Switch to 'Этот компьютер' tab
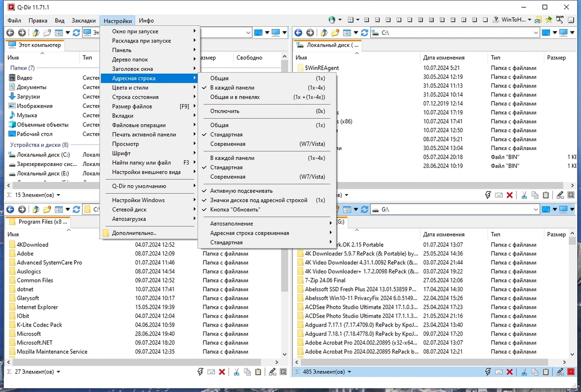 [x=35, y=45]
